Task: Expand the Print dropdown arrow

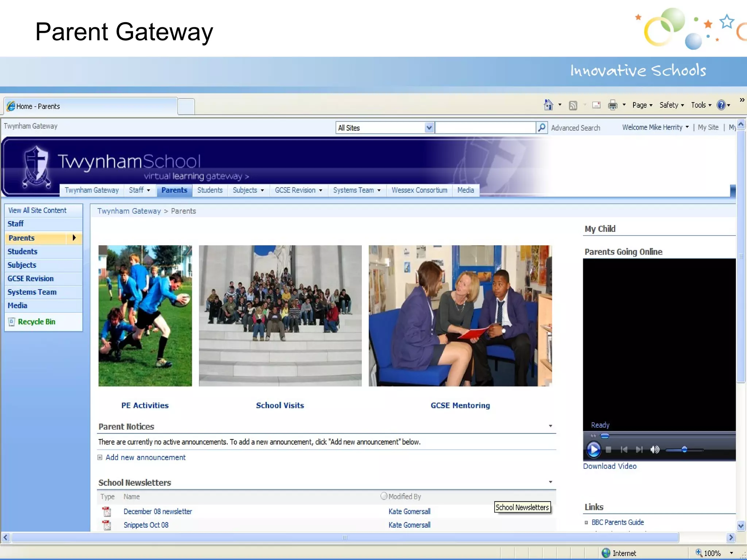Action: click(x=624, y=105)
